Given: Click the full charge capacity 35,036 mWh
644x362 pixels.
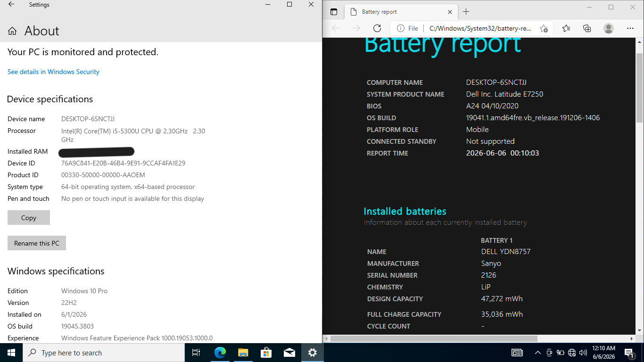Looking at the screenshot, I should 502,314.
